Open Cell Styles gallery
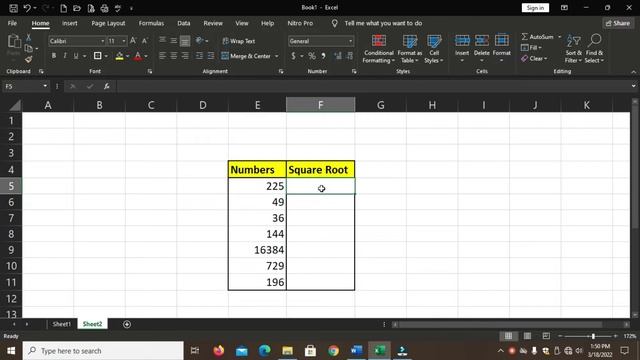This screenshot has height=360, width=640. coord(434,49)
